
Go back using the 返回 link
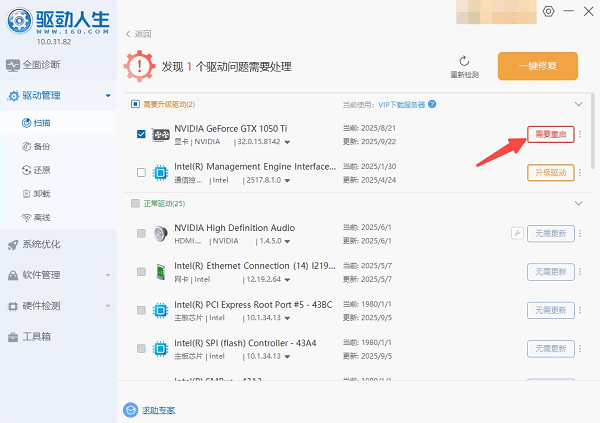142,34
